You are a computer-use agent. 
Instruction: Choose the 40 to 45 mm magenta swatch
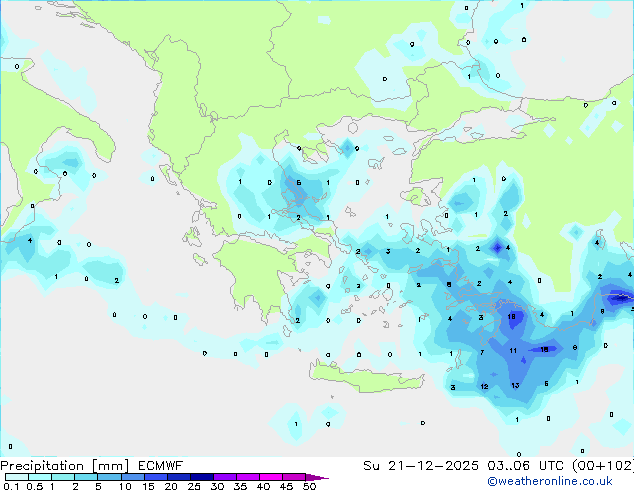click(x=271, y=477)
